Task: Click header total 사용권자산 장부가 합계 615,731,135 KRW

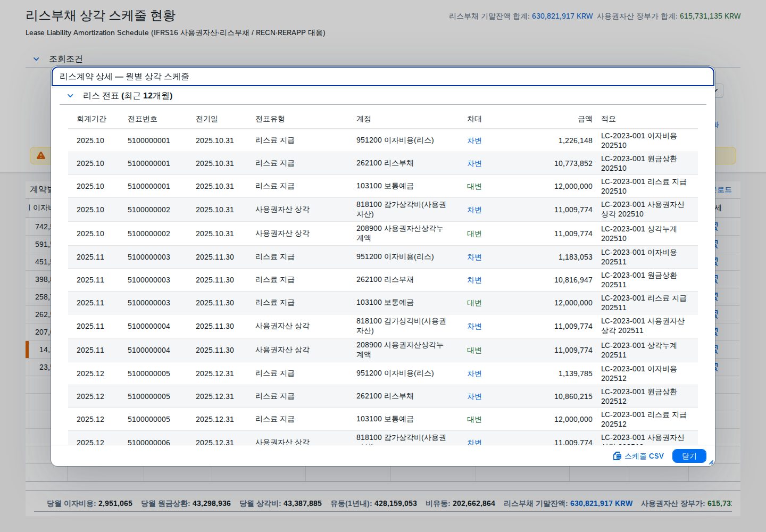Action: pyautogui.click(x=669, y=16)
